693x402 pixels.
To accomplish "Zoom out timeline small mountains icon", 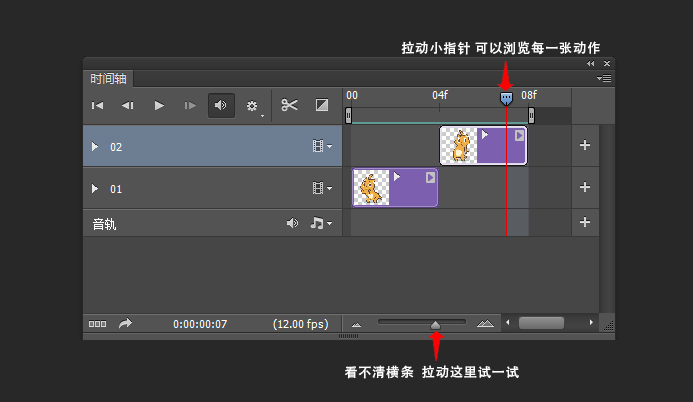I will click(x=357, y=325).
